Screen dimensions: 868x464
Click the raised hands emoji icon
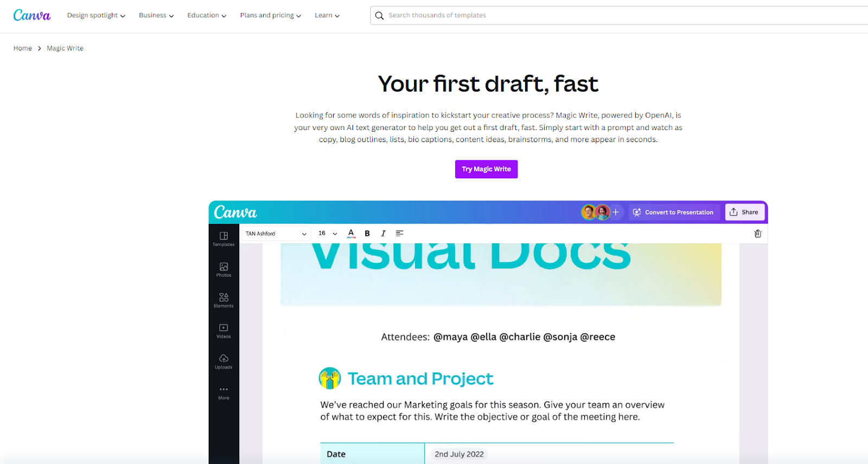click(x=330, y=378)
